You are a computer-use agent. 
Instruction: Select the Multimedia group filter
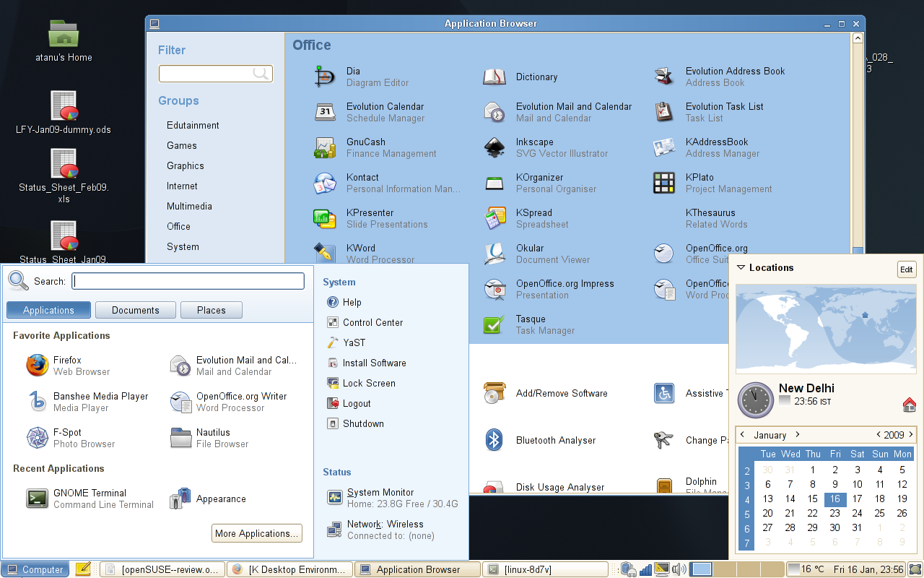[x=189, y=206]
